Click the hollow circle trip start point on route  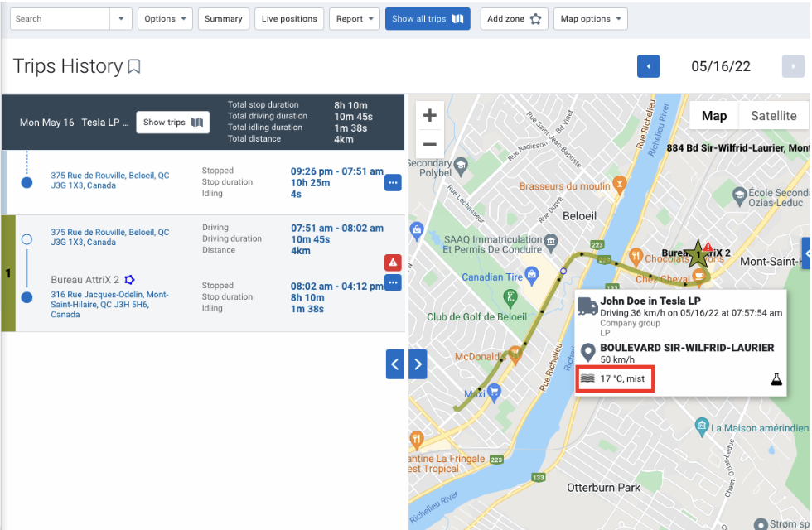pyautogui.click(x=563, y=272)
